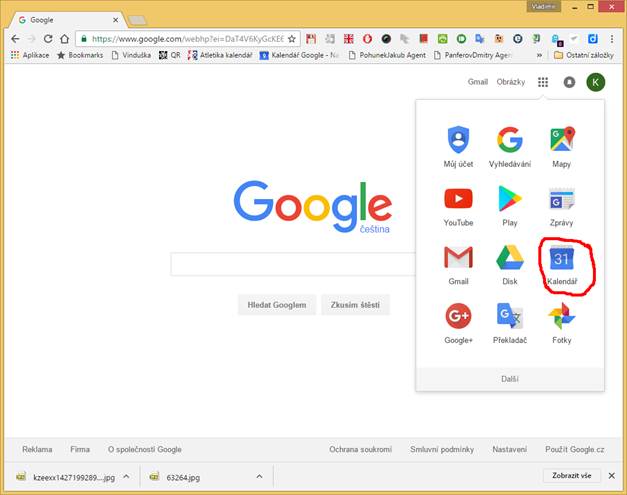Open Ostatní záložky bookmarks folder

coord(583,55)
